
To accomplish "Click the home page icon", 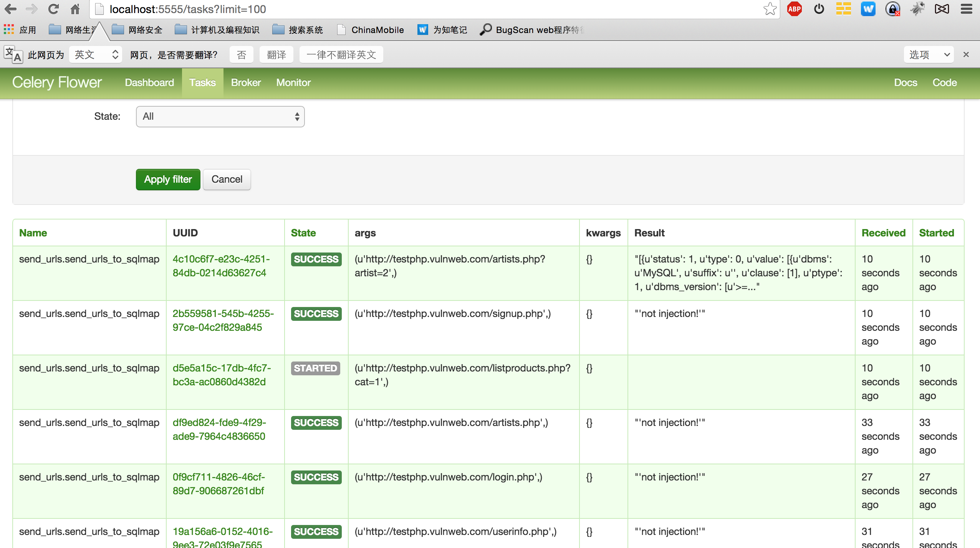I will [x=75, y=9].
